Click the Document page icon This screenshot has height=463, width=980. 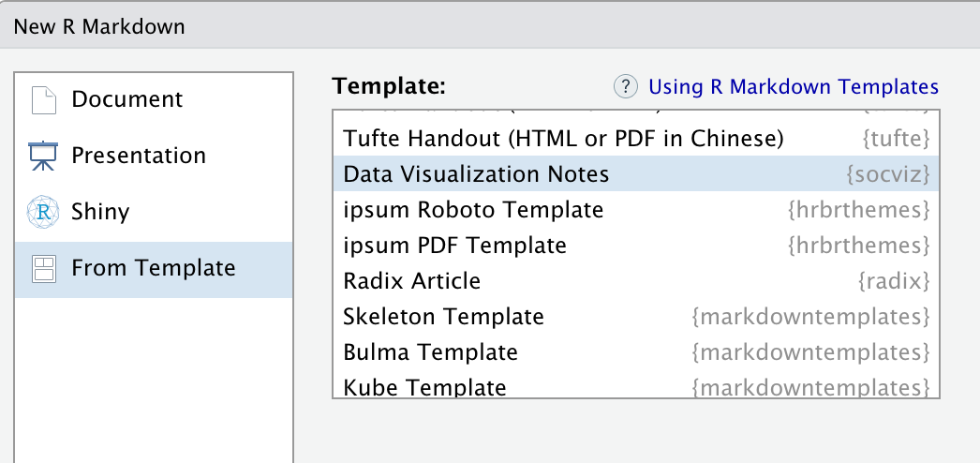44,100
